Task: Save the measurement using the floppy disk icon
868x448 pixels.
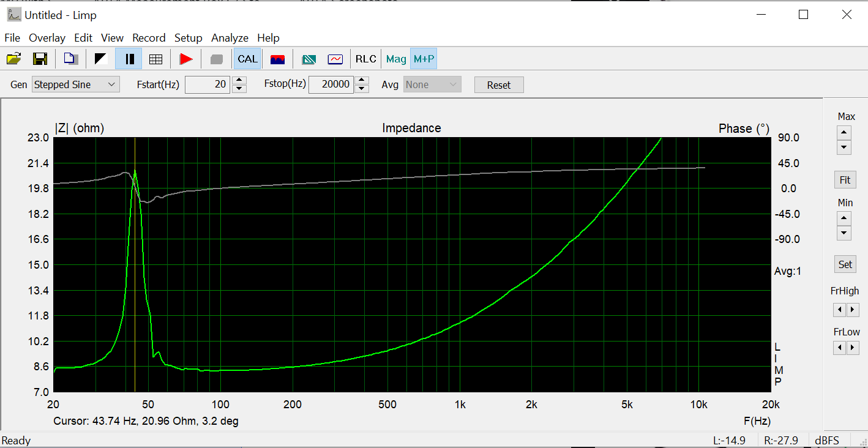Action: 40,59
